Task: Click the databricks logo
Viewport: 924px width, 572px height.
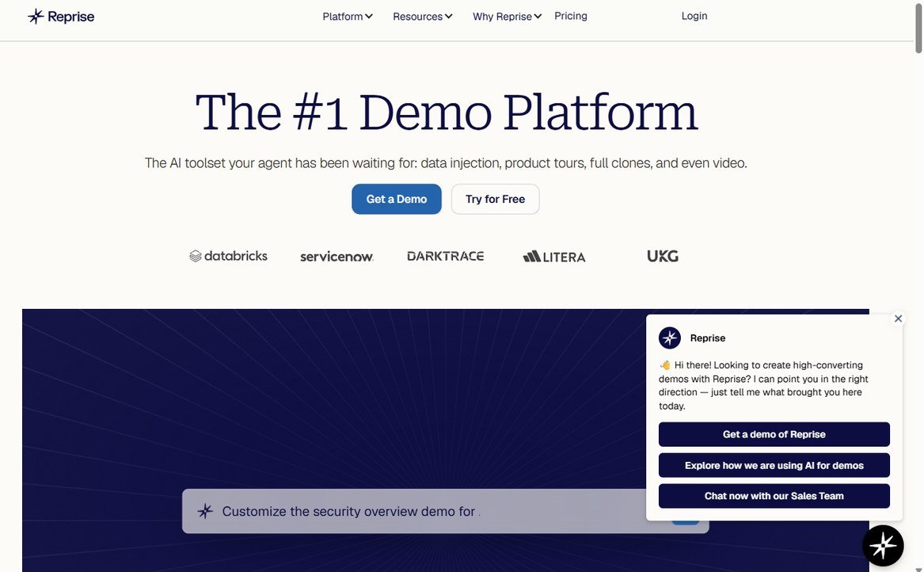Action: [x=228, y=256]
